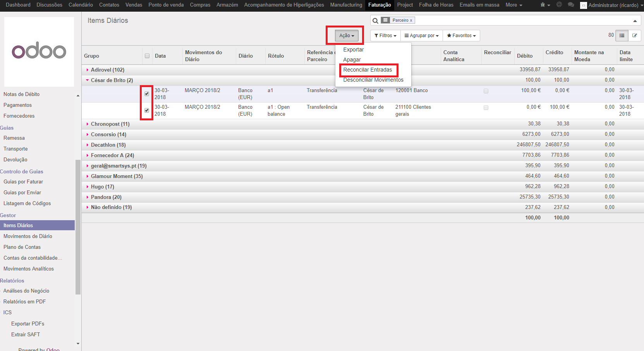Choose Exportar in the Ação menu

353,50
